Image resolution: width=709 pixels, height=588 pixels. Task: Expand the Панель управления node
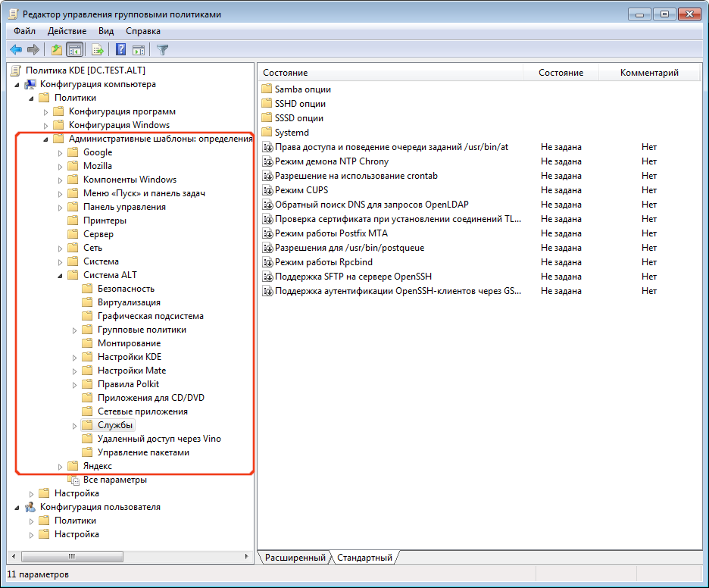click(60, 208)
